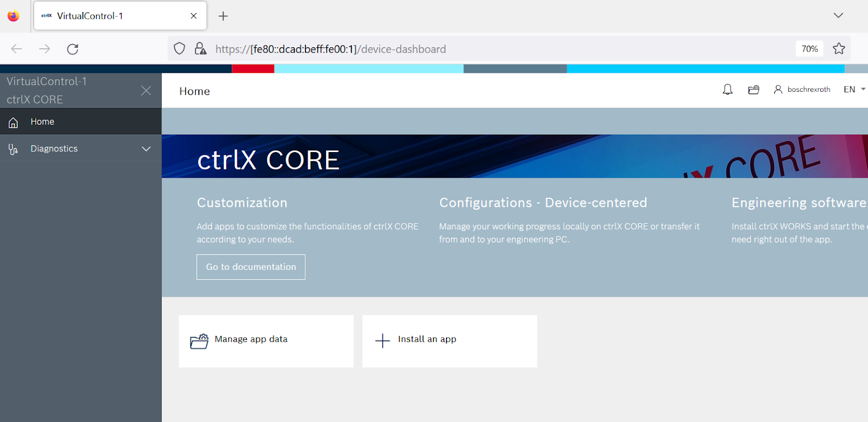Close the sidebar navigation panel

(146, 91)
